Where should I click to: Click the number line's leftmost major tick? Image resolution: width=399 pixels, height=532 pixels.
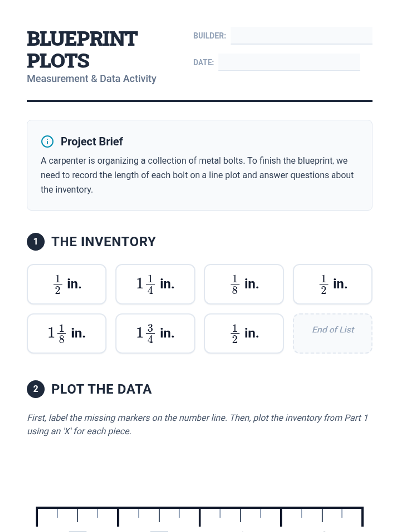(x=37, y=516)
